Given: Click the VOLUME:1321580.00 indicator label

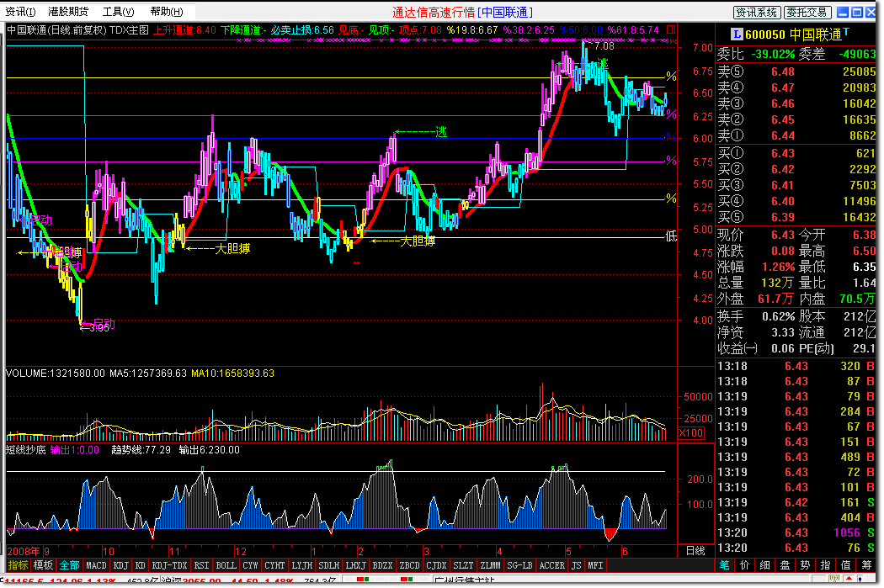Looking at the screenshot, I should (x=56, y=373).
